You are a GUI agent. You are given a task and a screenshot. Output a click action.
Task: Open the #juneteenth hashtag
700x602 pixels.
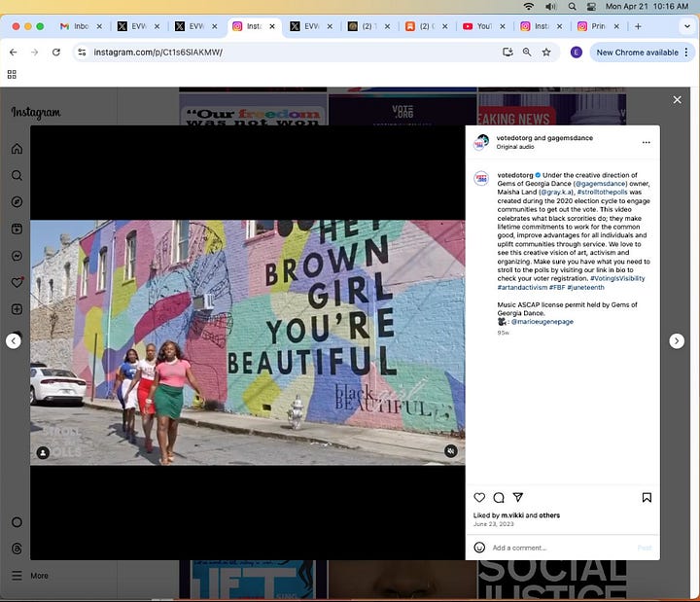[x=585, y=287]
